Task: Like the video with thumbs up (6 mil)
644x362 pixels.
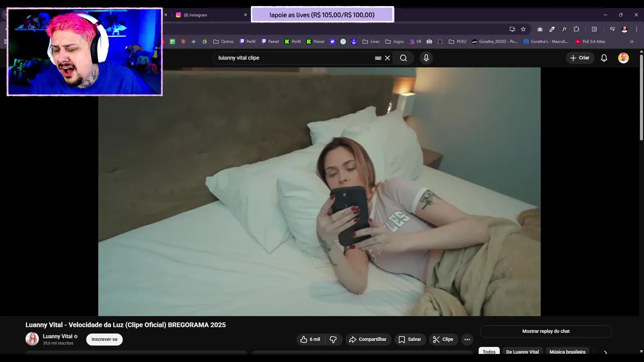Action: (310, 339)
